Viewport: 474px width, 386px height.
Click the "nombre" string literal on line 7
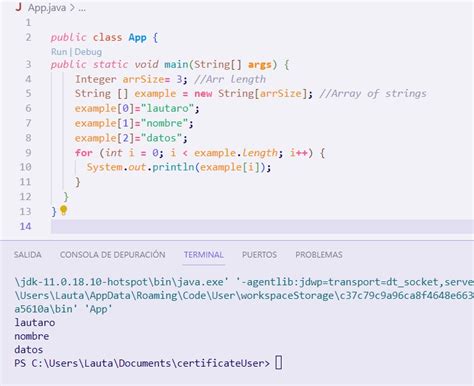point(164,123)
